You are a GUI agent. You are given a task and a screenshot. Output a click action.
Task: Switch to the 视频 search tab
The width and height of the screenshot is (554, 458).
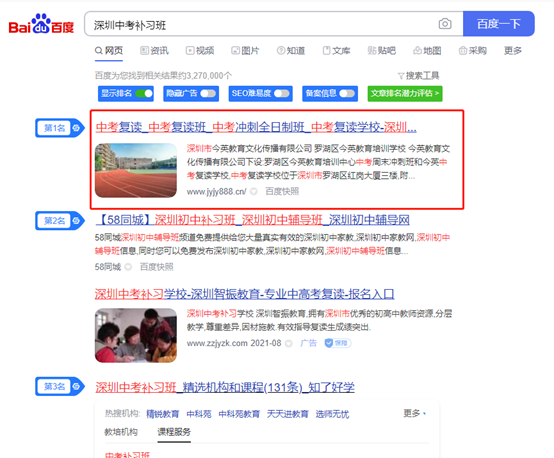(x=200, y=51)
